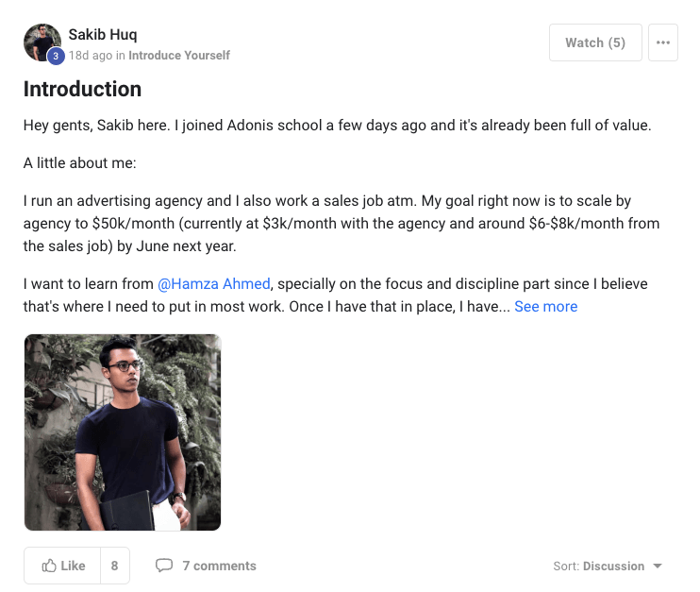Toggle Watch (5) on this post

point(594,42)
